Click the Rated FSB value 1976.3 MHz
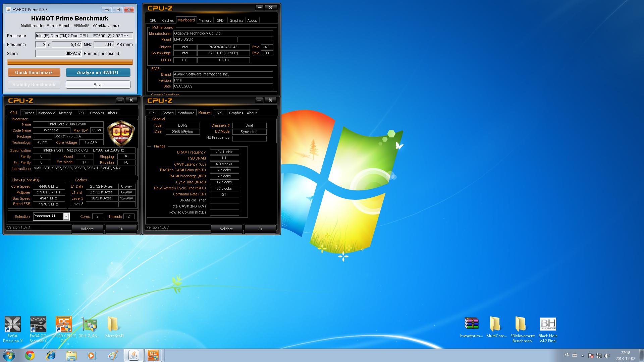 pyautogui.click(x=48, y=204)
